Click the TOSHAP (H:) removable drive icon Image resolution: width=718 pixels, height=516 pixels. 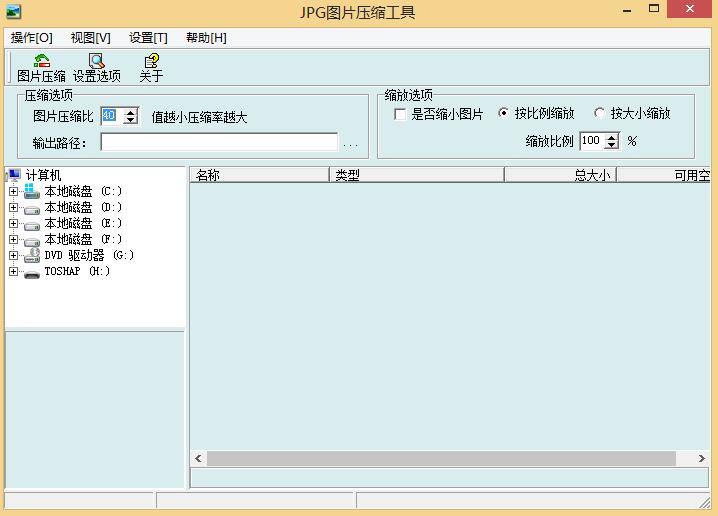pyautogui.click(x=32, y=274)
